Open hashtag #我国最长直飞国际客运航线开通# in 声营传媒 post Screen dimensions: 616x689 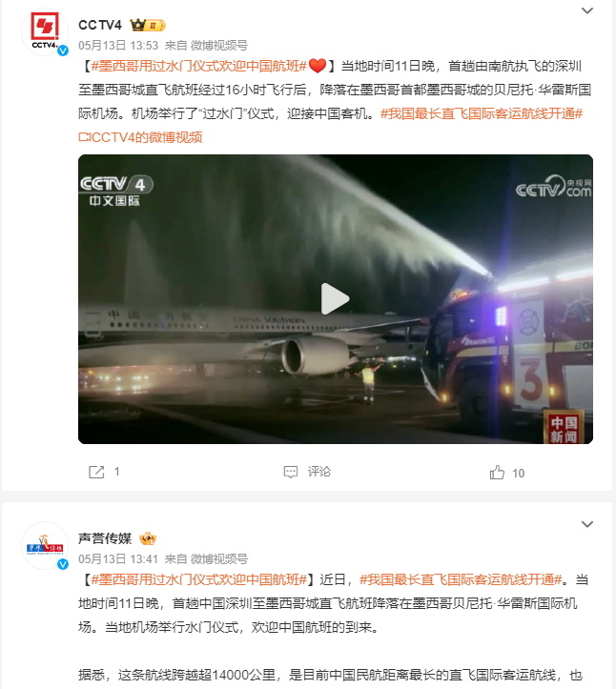(x=461, y=579)
